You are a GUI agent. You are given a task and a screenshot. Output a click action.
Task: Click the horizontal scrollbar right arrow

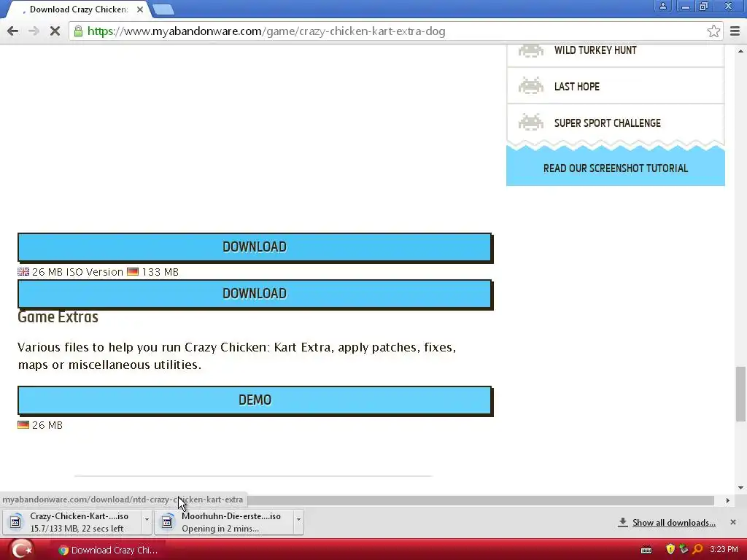727,500
